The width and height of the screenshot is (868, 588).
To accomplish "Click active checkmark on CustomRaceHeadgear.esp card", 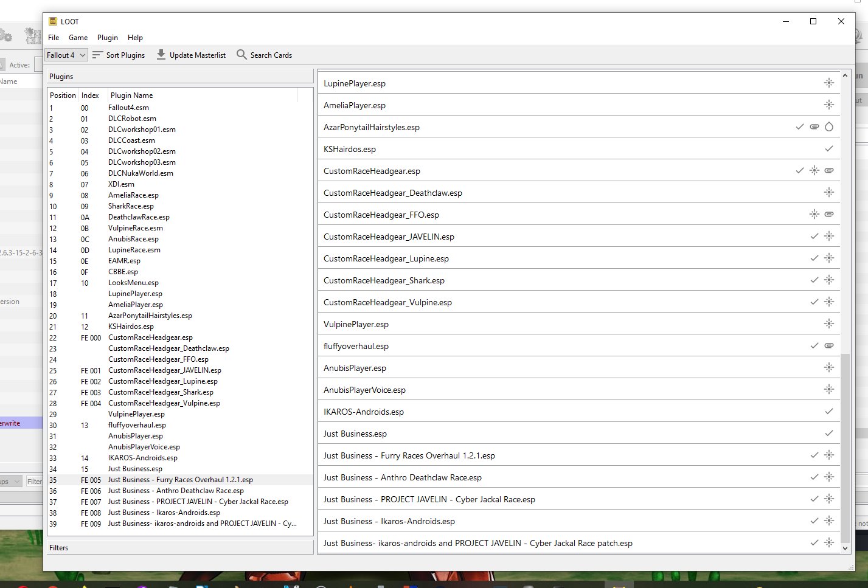I will click(x=799, y=170).
